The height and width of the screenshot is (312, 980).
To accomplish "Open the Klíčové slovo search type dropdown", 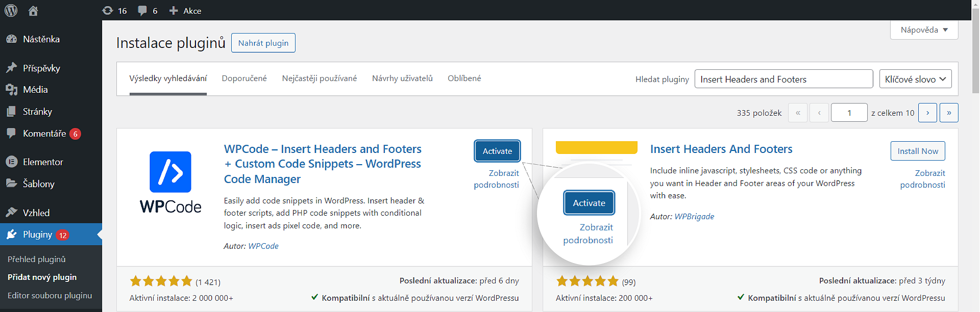I will point(915,79).
